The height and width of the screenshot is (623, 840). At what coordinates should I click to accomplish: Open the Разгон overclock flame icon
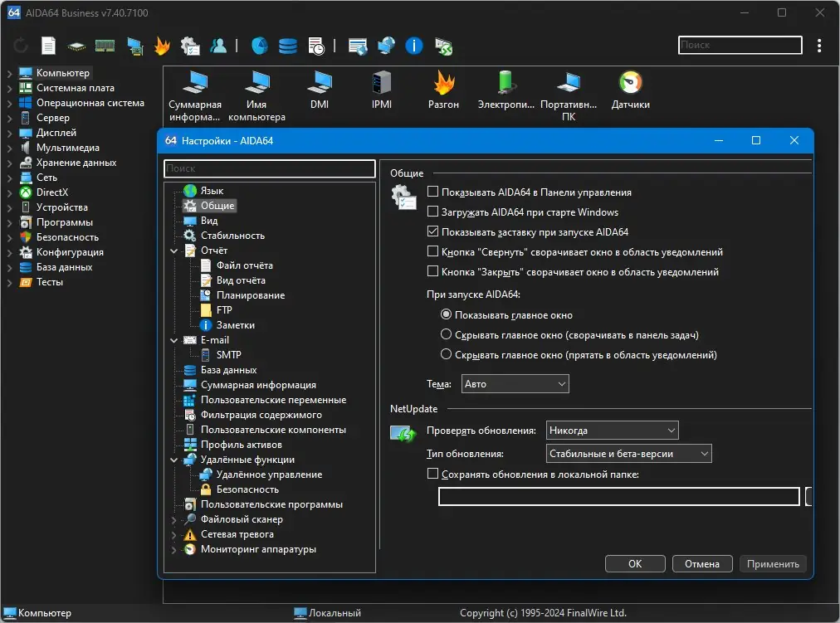443,83
